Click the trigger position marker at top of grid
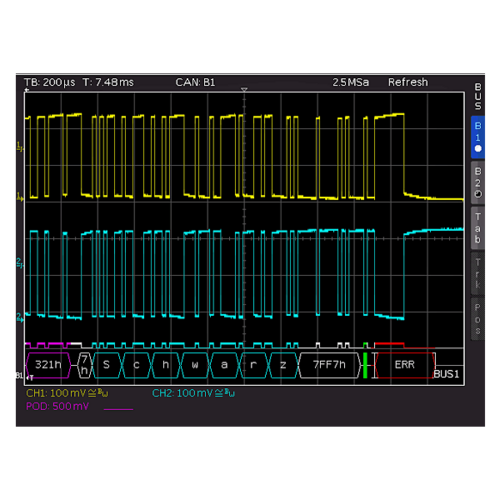The width and height of the screenshot is (500, 500). pyautogui.click(x=244, y=90)
